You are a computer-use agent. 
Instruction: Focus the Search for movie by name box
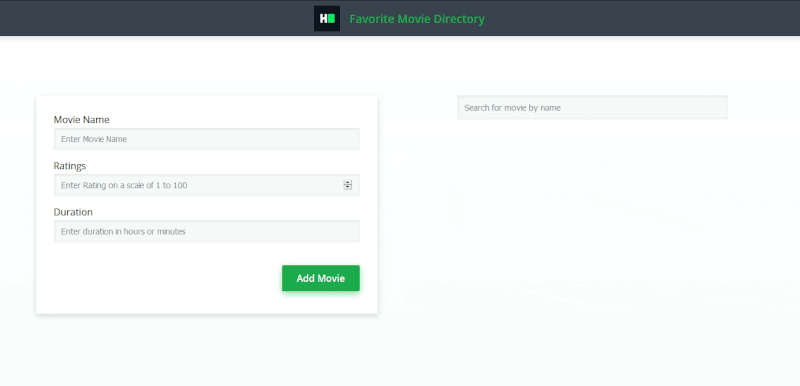point(592,108)
